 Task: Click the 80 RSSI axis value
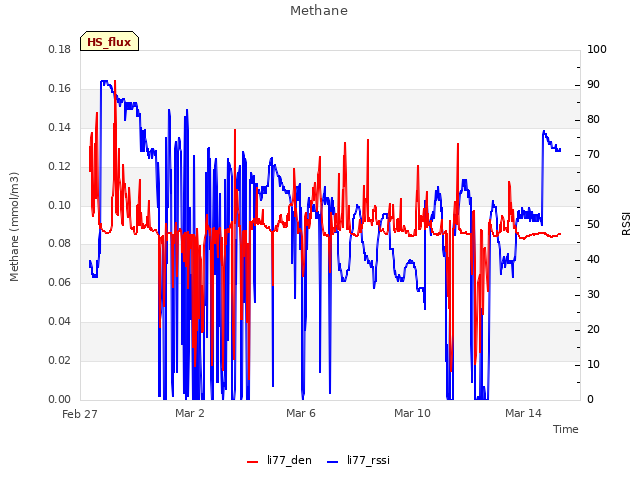tap(593, 120)
